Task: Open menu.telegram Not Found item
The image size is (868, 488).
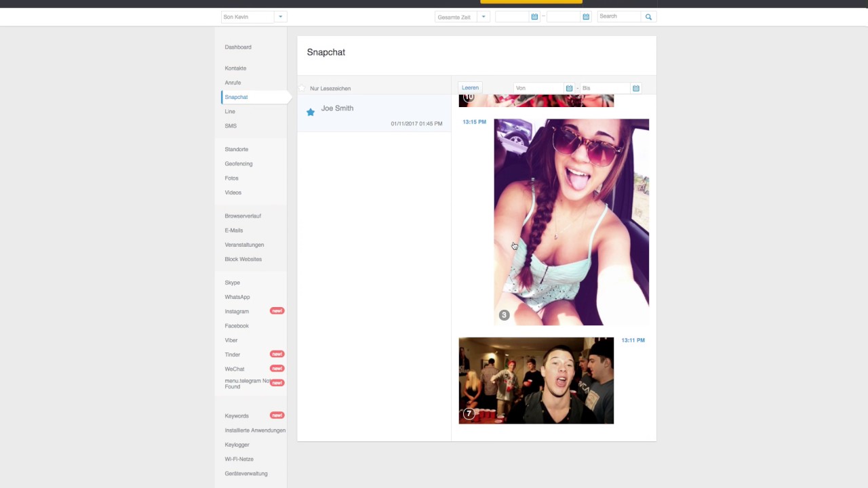Action: pyautogui.click(x=248, y=384)
